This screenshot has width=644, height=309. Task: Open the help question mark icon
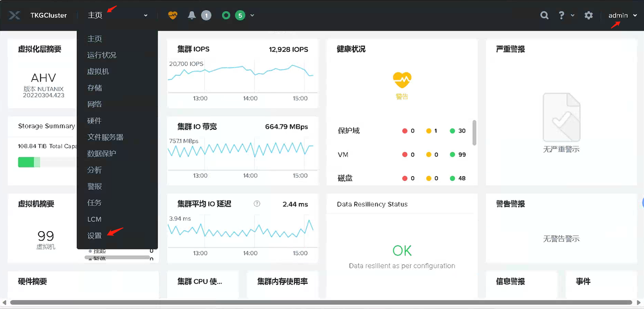[562, 15]
